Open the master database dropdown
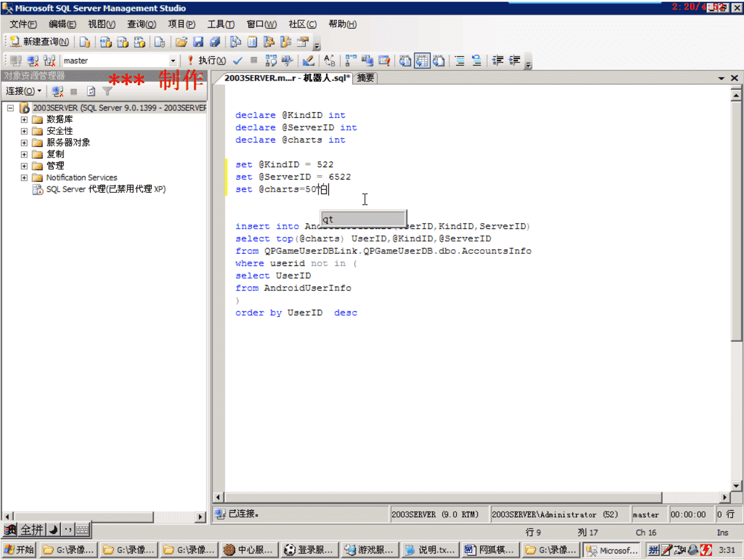 pyautogui.click(x=173, y=60)
